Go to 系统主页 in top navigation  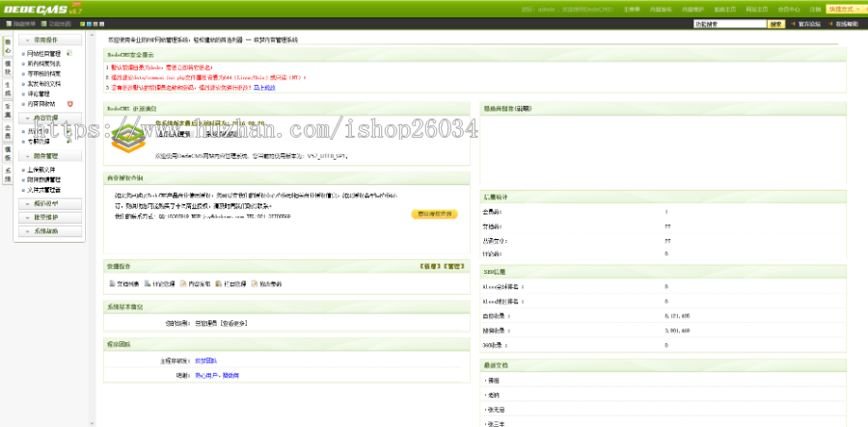tap(724, 10)
